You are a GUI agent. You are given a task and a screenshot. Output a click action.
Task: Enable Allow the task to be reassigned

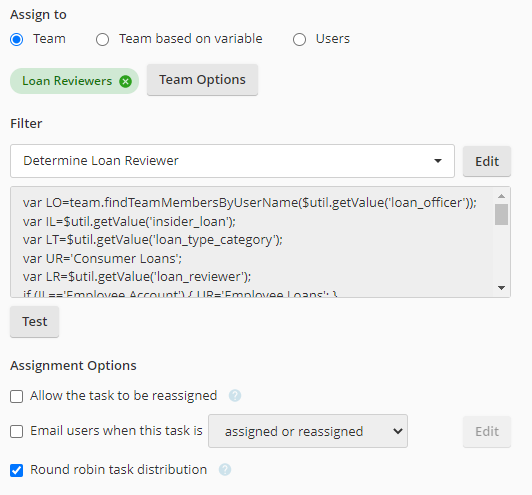(x=17, y=396)
